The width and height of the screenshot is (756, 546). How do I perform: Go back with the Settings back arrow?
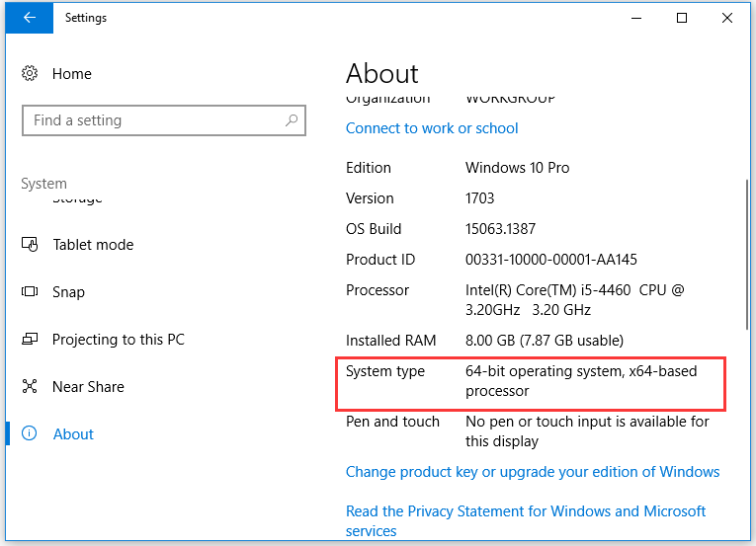click(x=29, y=18)
